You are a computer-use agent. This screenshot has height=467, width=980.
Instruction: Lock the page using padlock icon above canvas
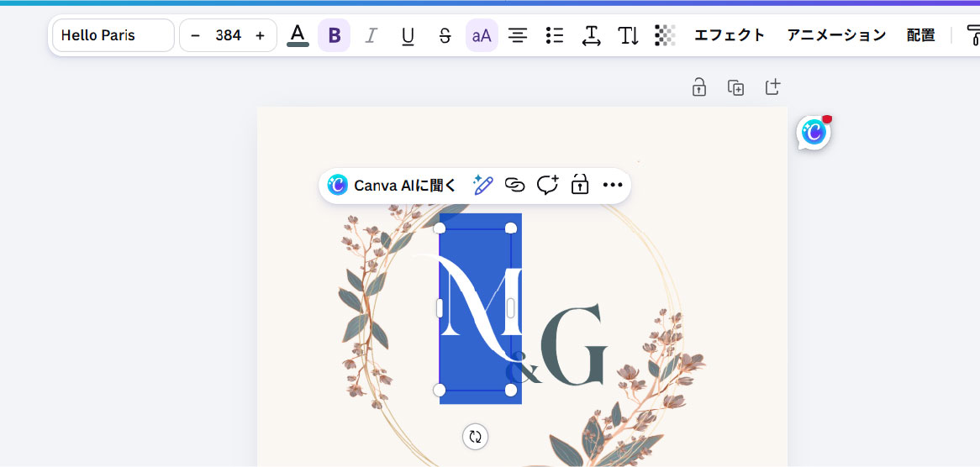[698, 87]
